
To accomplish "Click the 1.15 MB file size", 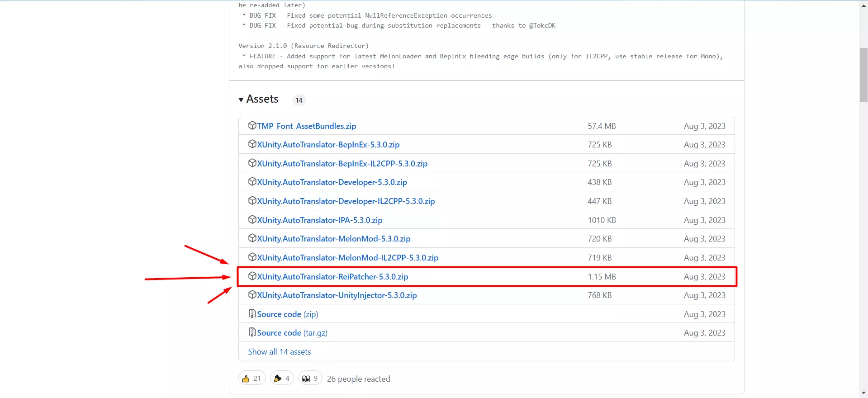I will click(x=602, y=277).
